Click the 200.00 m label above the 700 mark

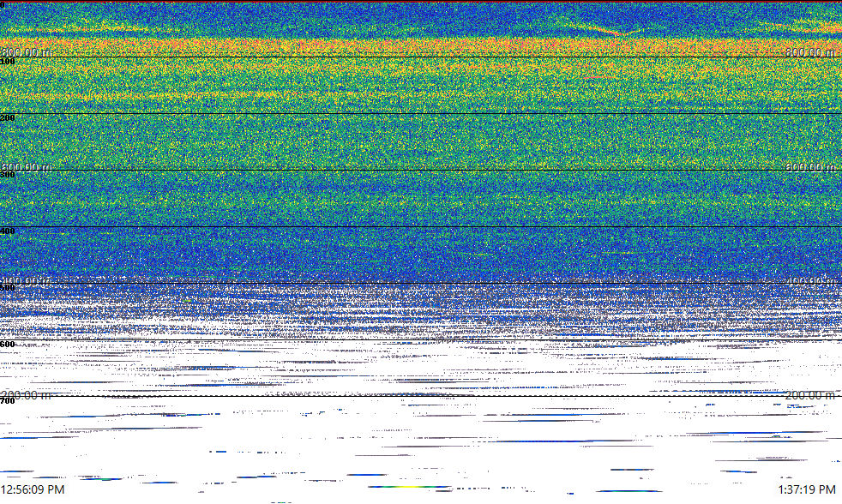coord(27,395)
